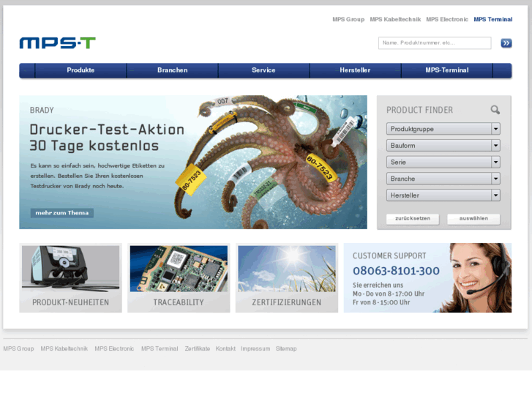The image size is (532, 399).
Task: Open the Traceability tile
Action: tap(179, 277)
